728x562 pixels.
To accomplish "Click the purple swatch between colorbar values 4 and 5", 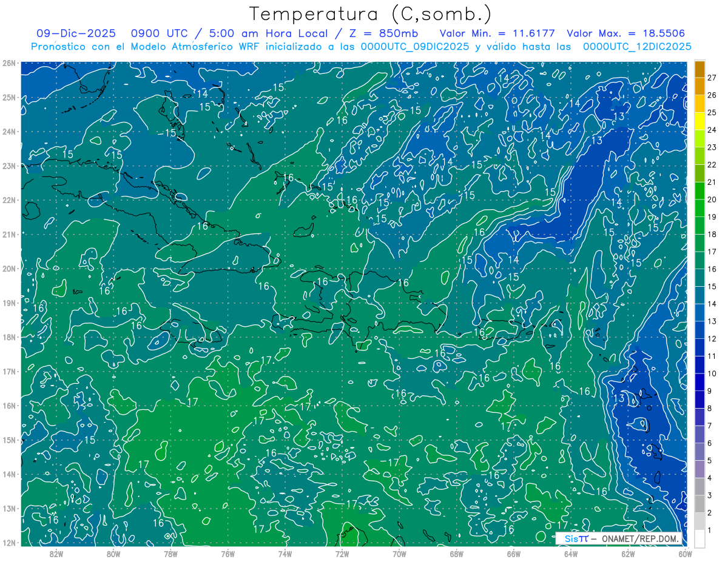I will [700, 469].
